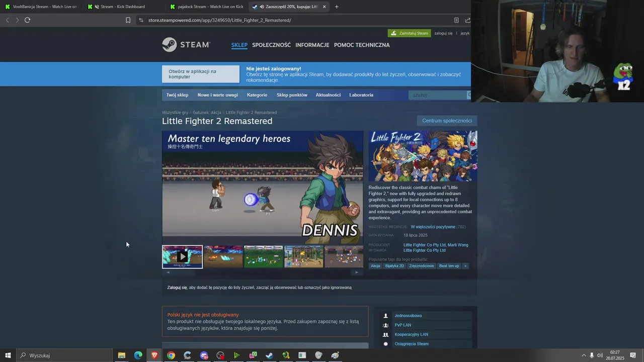The height and width of the screenshot is (362, 644).
Task: Bookmark this page using the bookmark icon
Action: click(x=128, y=20)
